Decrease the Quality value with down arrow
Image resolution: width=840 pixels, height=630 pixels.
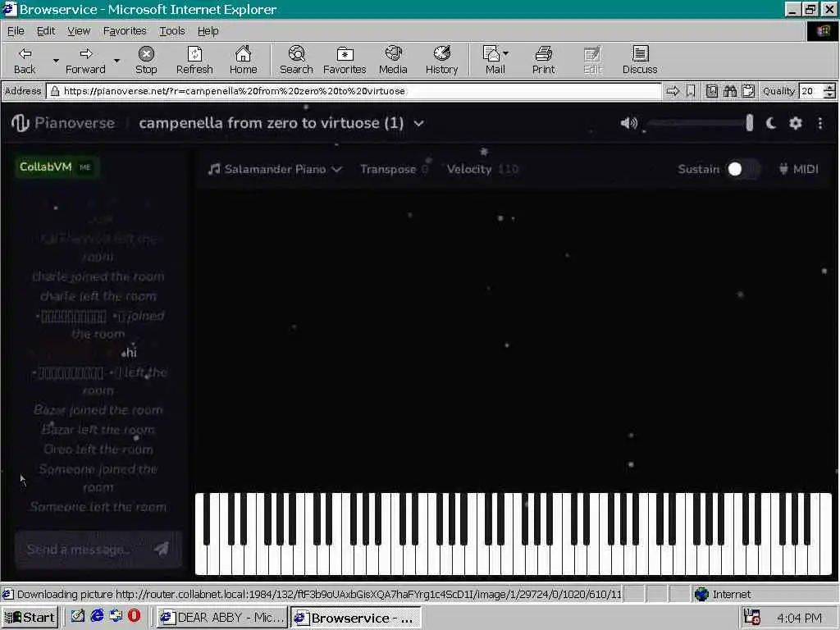[x=829, y=95]
